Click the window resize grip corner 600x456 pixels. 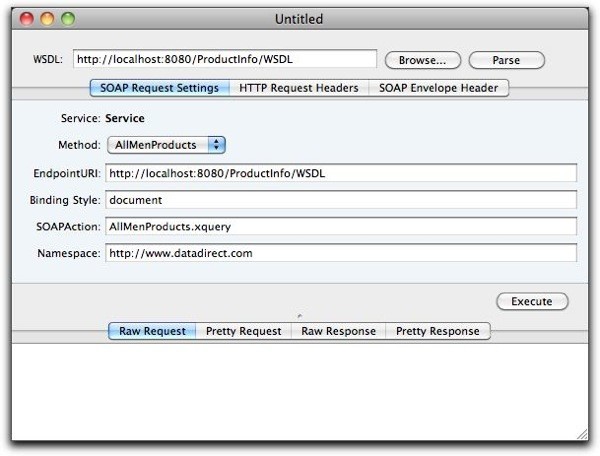click(x=582, y=434)
